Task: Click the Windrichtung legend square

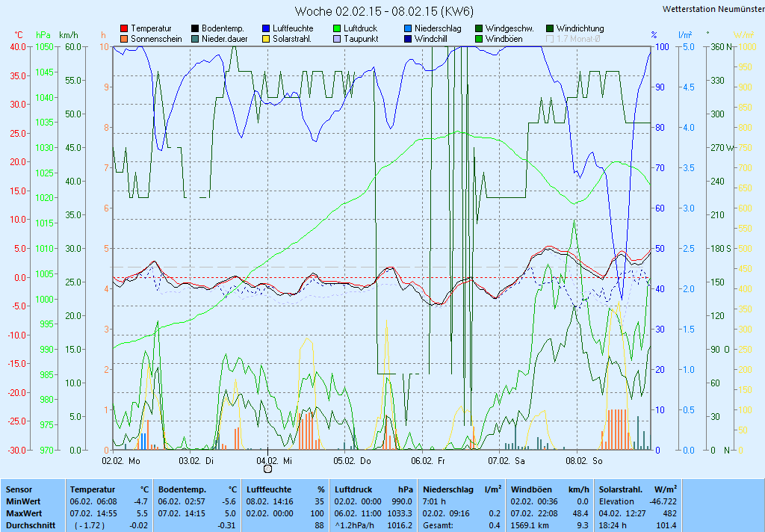Action: (551, 28)
